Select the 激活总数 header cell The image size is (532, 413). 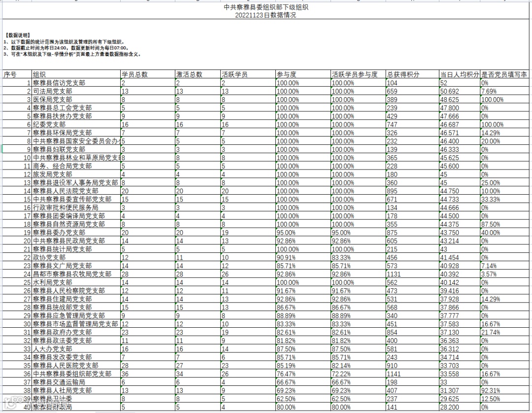[x=198, y=74]
